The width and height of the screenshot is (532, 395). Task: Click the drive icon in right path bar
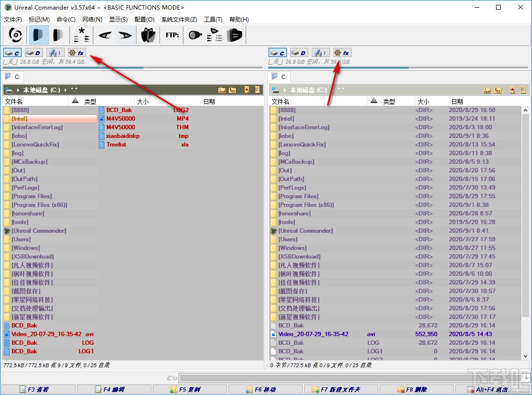point(275,90)
